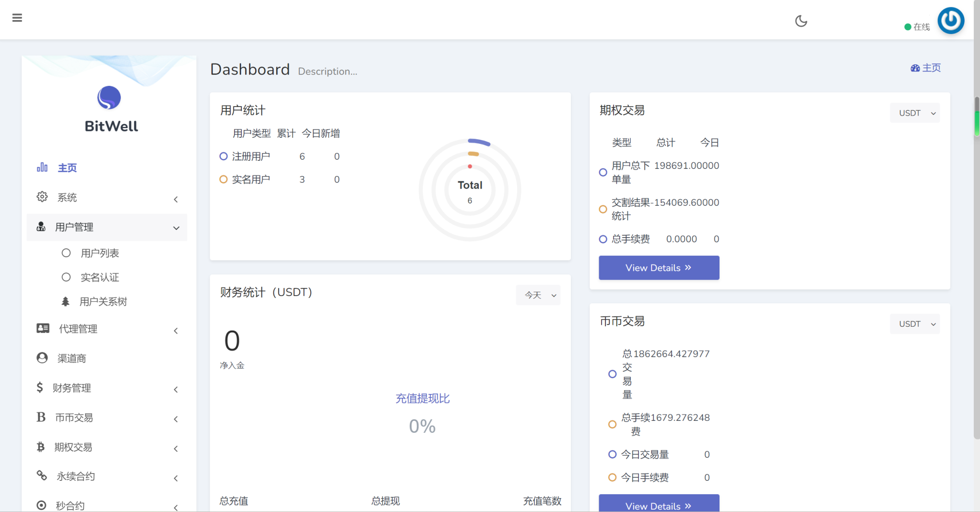This screenshot has width=980, height=512.
Task: Select the 渠道商 sidebar item
Action: [x=72, y=358]
